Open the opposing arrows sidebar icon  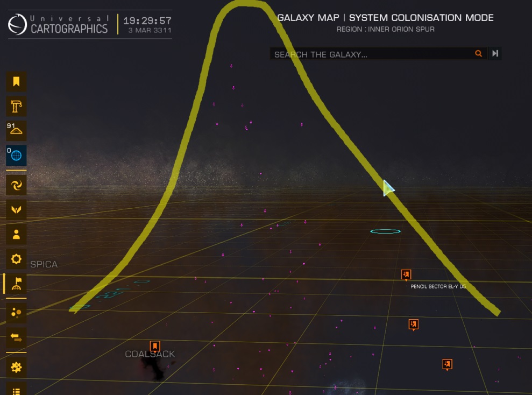coord(16,337)
